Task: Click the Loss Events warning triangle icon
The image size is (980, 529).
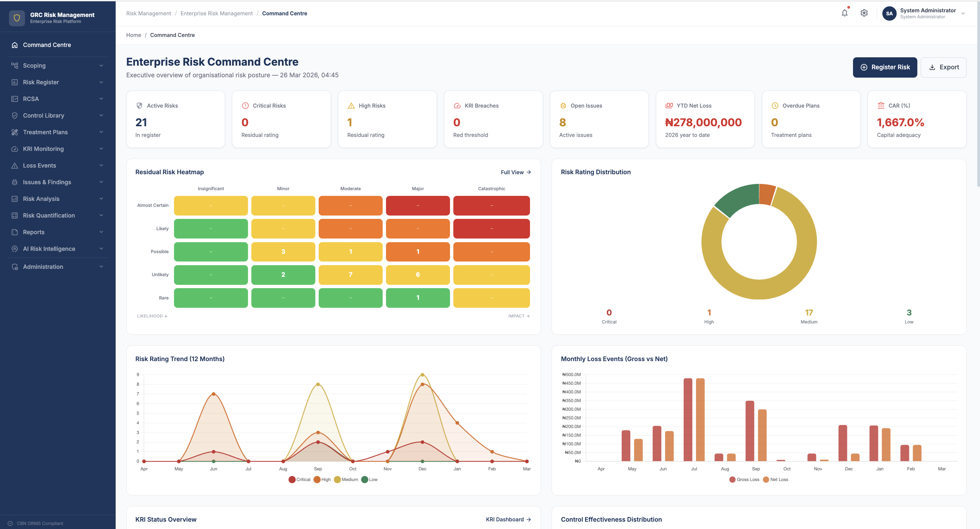Action: pos(14,166)
